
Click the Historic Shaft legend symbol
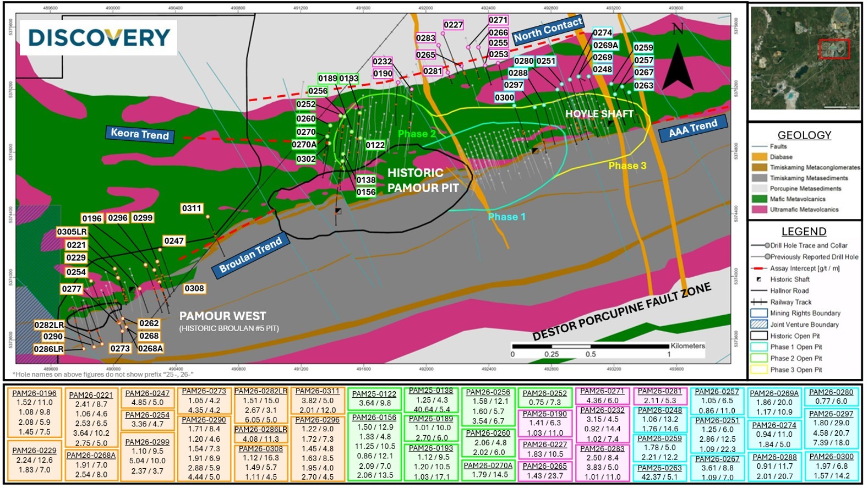coord(759,279)
